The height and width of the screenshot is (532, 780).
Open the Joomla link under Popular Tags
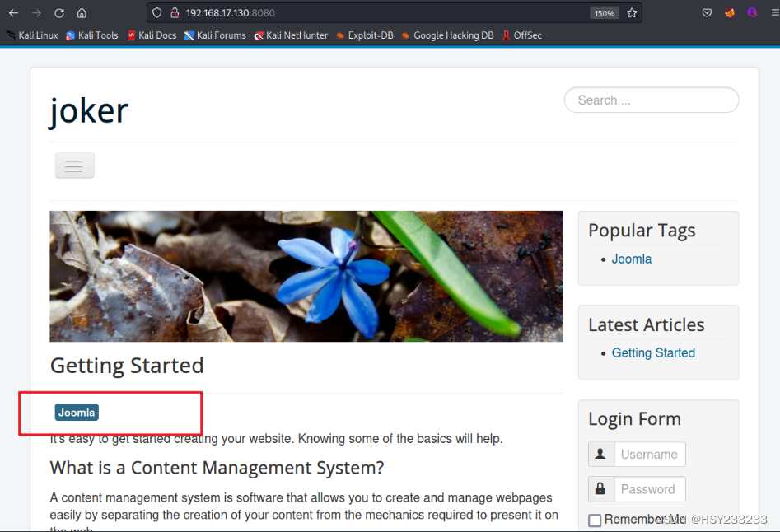point(631,259)
